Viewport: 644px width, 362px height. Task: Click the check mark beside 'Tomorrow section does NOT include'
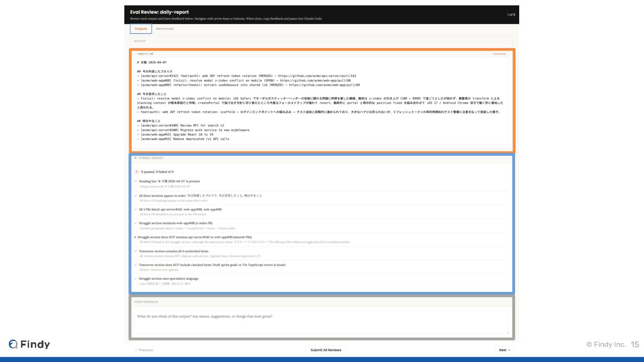coord(136,265)
